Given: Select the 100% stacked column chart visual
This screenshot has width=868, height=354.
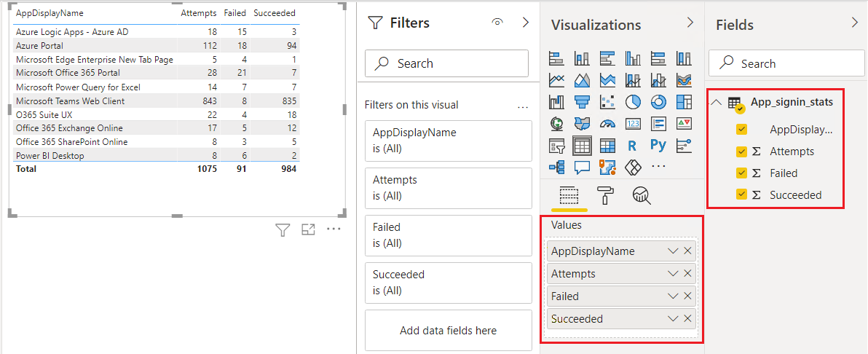Looking at the screenshot, I should point(684,58).
